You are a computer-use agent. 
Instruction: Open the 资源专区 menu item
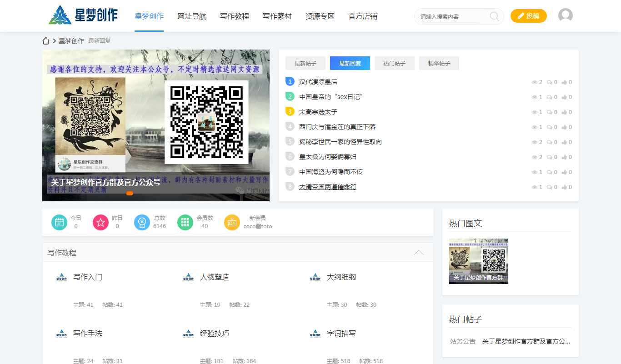[320, 16]
